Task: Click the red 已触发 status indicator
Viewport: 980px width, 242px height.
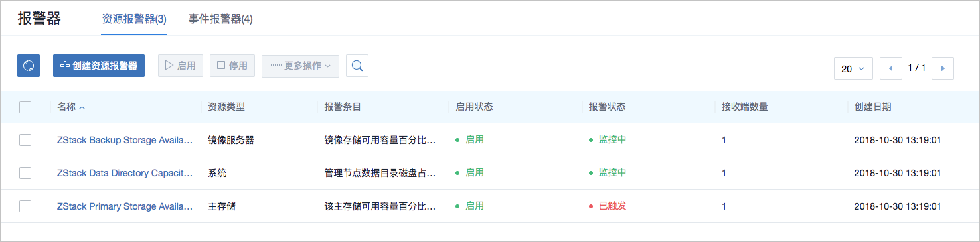Action: coord(608,206)
